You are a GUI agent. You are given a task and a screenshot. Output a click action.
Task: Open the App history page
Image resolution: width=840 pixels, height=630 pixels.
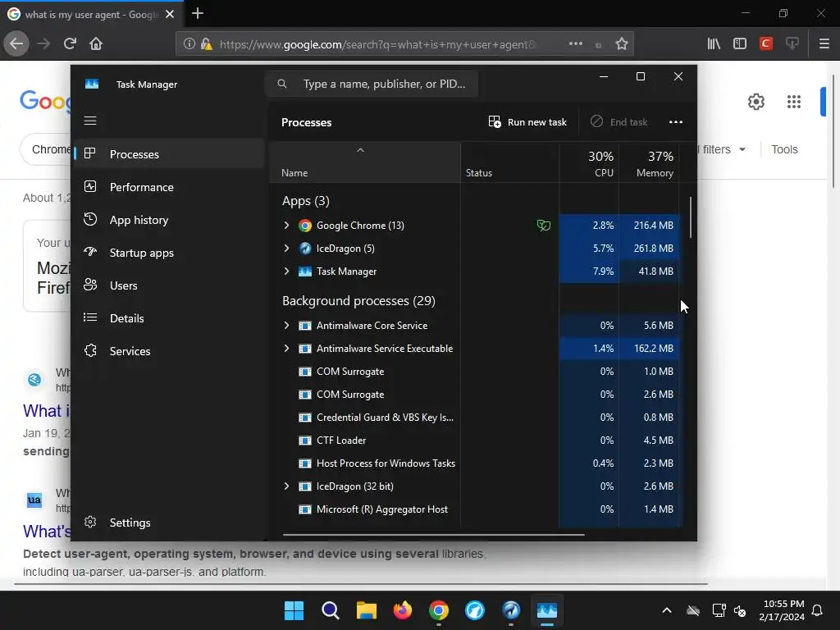tap(170, 220)
